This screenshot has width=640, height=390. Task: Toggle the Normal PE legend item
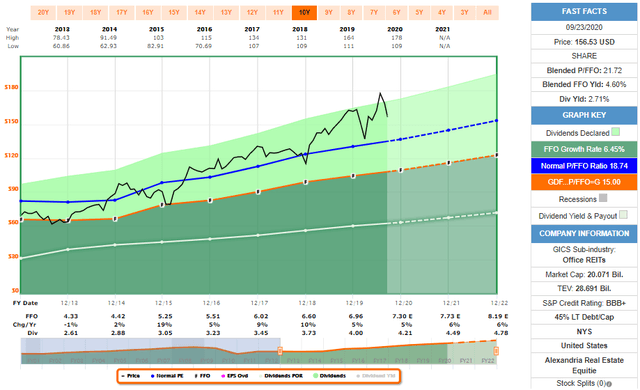pos(167,376)
